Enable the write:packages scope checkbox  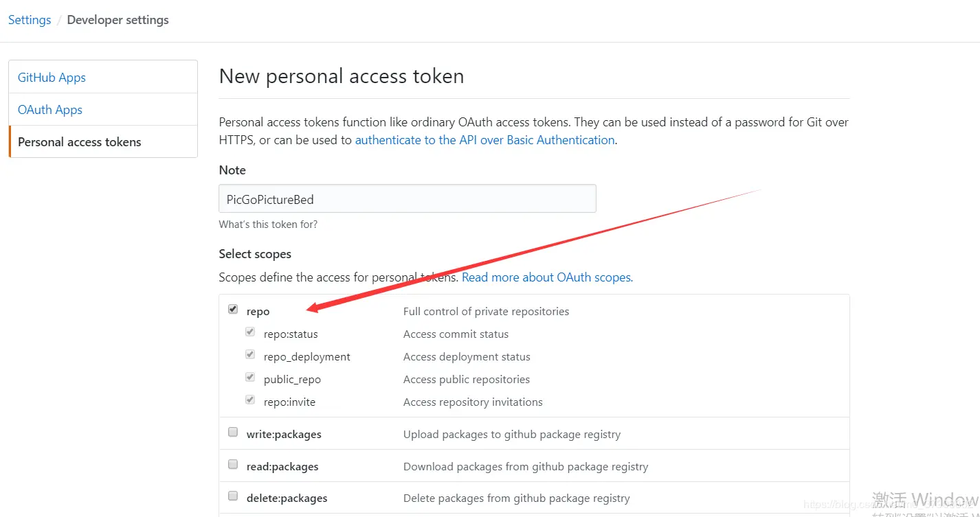233,433
